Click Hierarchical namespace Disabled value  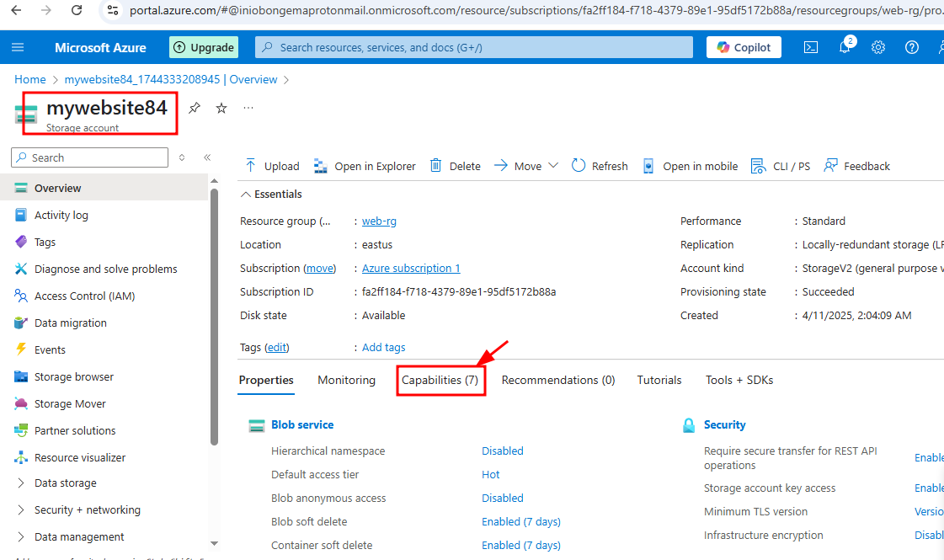503,451
